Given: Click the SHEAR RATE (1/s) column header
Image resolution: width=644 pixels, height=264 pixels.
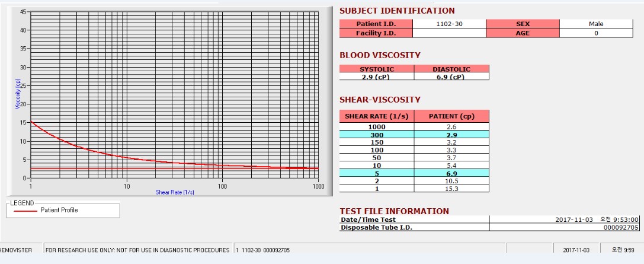Looking at the screenshot, I should tap(377, 116).
